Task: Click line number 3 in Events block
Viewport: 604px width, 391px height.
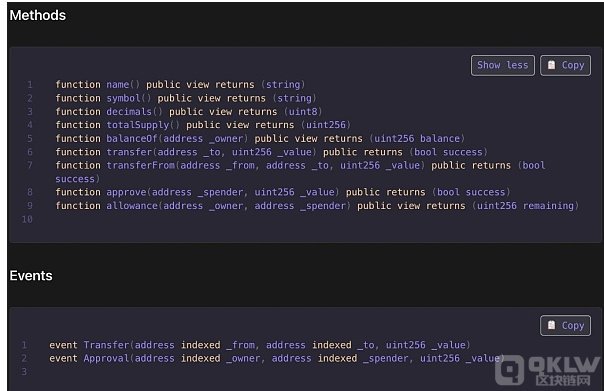Action: pos(24,372)
